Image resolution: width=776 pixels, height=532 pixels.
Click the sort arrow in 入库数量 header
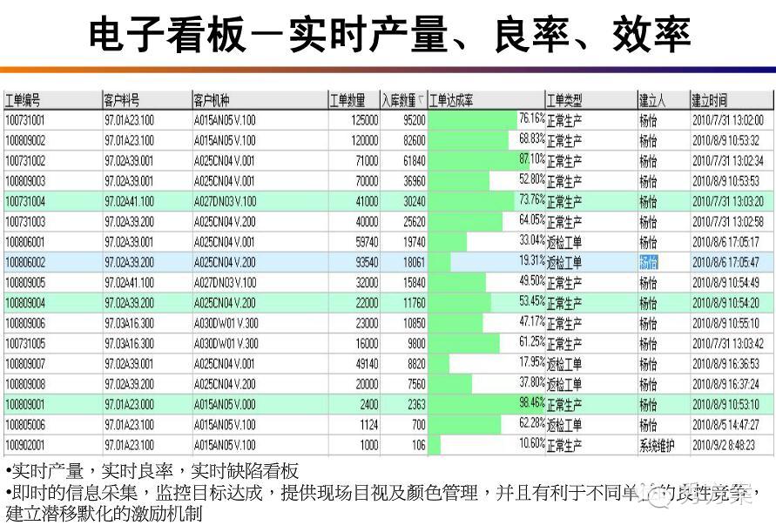pos(422,100)
